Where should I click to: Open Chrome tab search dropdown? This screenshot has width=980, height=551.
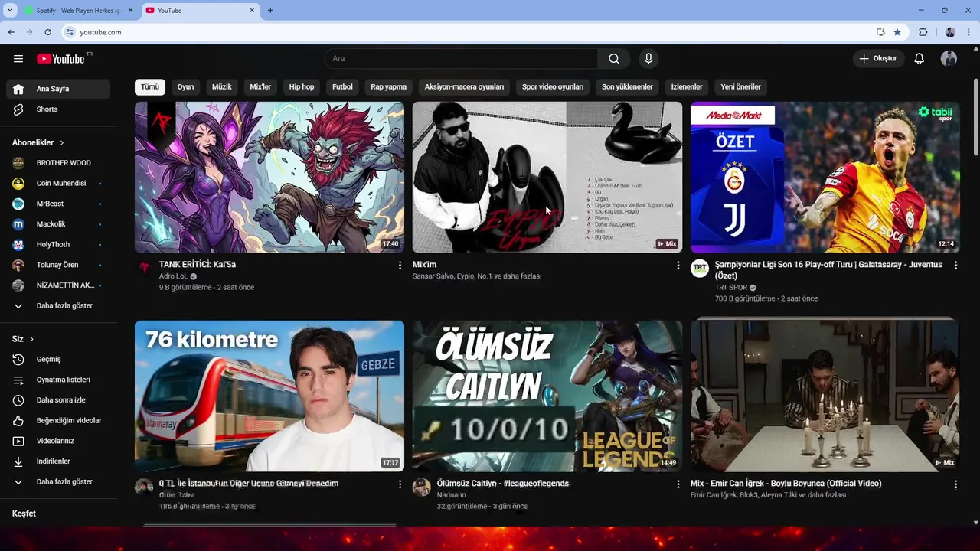(x=10, y=11)
